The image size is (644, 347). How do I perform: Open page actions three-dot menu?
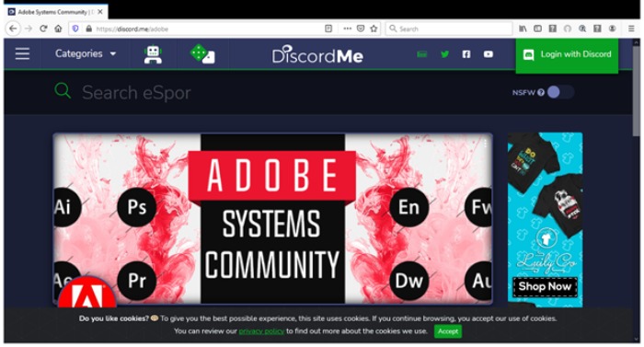click(348, 29)
